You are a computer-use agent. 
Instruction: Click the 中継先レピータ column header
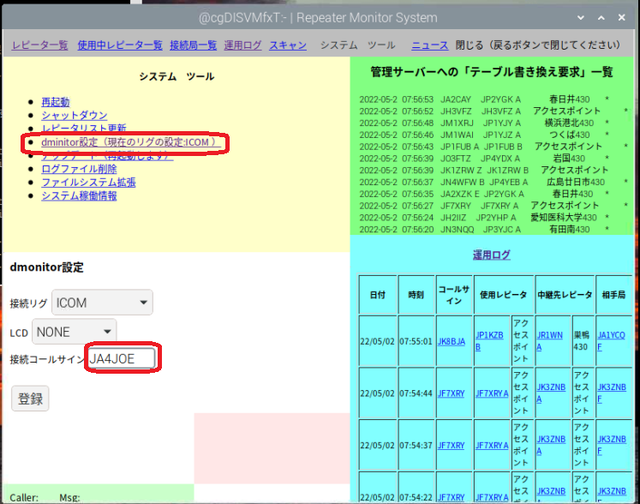(x=565, y=295)
